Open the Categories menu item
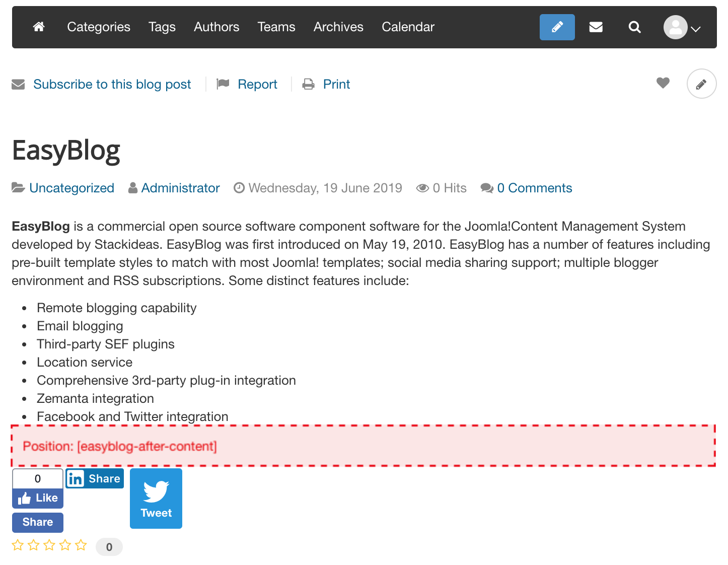728x565 pixels. (99, 27)
